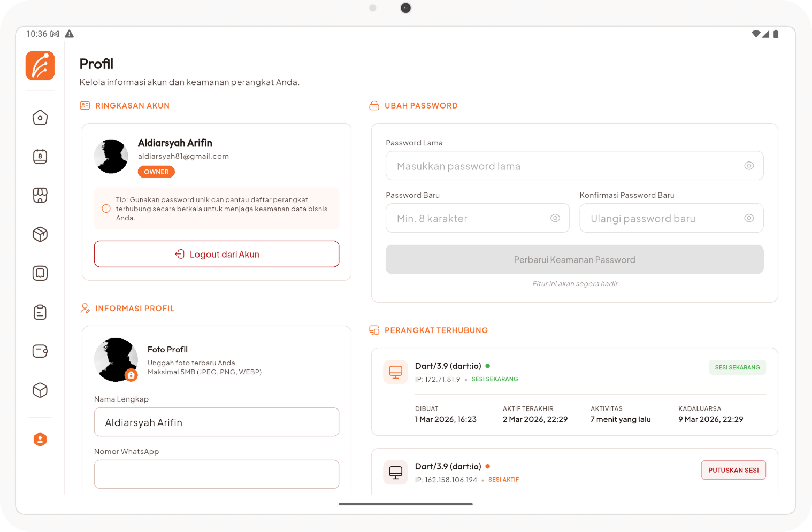Viewport: 812px width, 532px height.
Task: Show password in Password Lama field
Action: tap(749, 166)
